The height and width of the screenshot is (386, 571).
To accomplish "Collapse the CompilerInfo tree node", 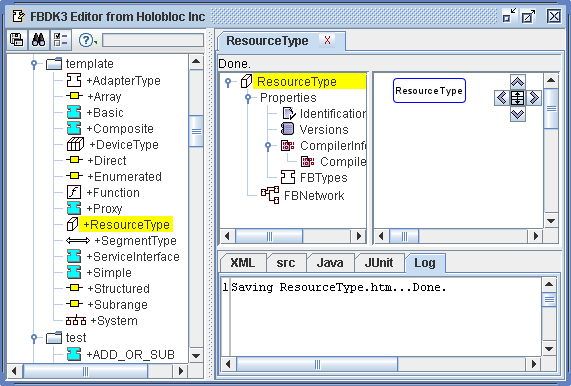I will tap(268, 146).
